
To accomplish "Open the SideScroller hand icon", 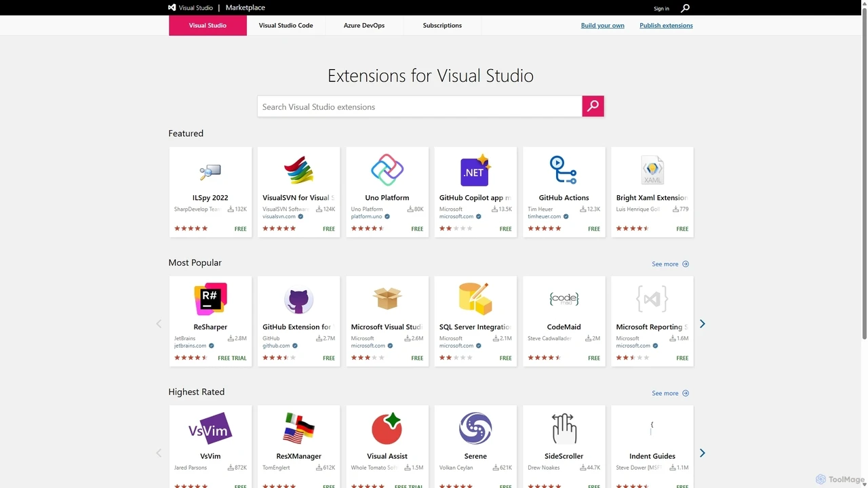I will pyautogui.click(x=564, y=428).
